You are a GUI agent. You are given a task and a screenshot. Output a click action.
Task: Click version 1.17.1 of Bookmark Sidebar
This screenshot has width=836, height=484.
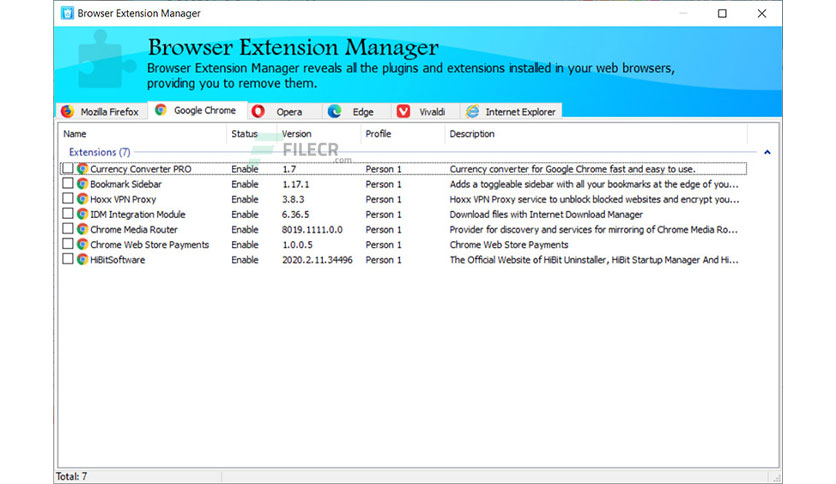point(295,184)
